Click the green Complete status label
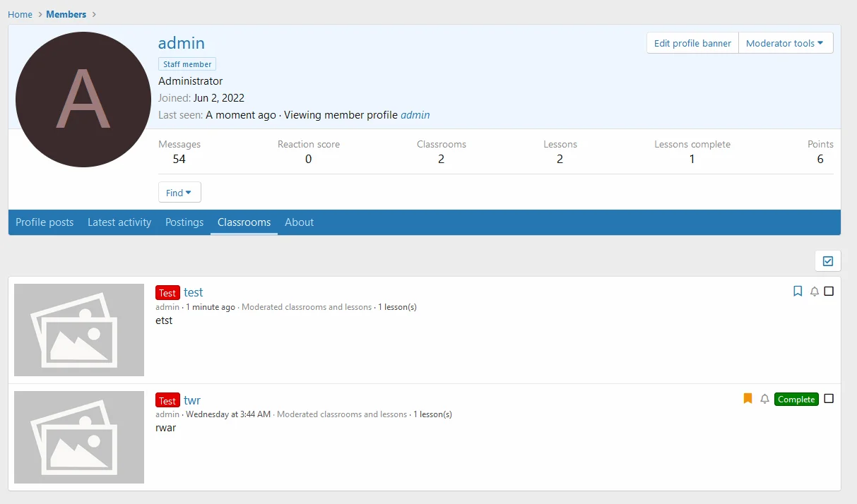The image size is (857, 504). tap(796, 400)
